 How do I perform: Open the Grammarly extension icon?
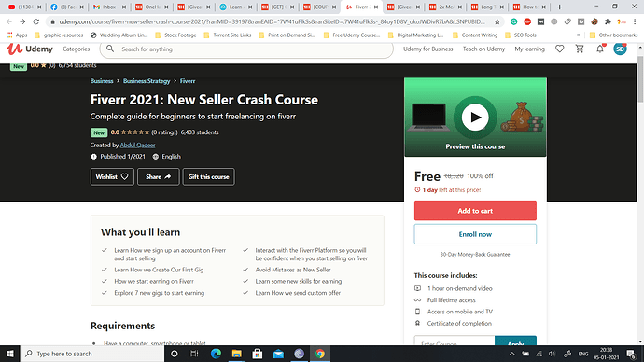[514, 21]
